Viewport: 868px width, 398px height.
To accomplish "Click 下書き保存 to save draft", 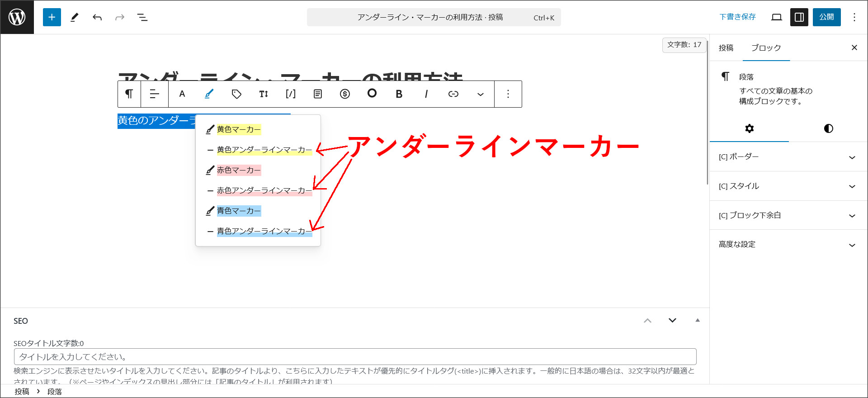I will tap(737, 17).
